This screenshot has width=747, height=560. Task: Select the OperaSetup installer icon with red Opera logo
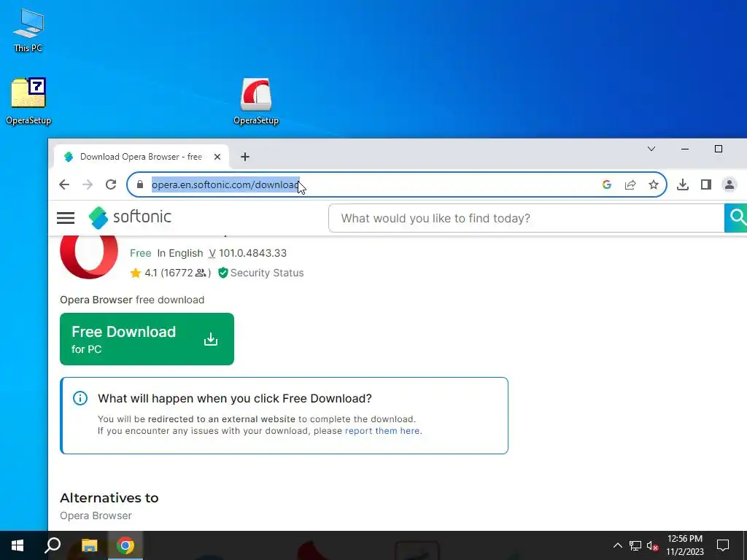[256, 101]
